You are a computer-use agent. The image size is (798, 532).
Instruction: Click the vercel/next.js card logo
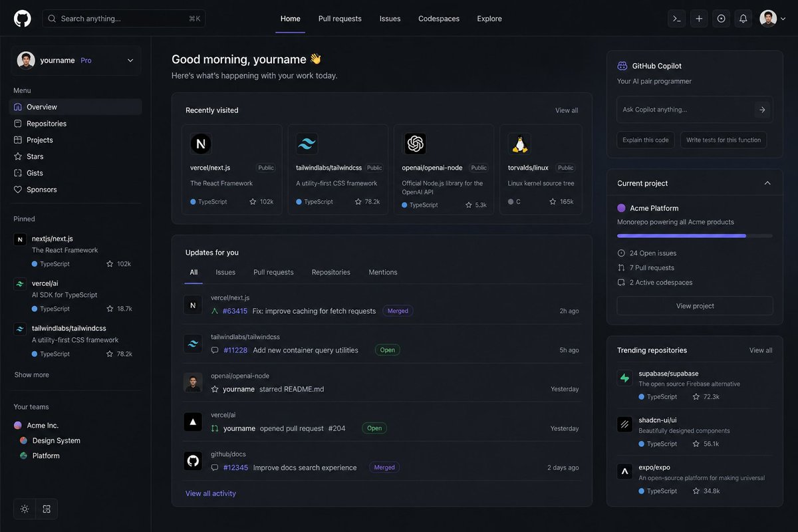coord(201,144)
